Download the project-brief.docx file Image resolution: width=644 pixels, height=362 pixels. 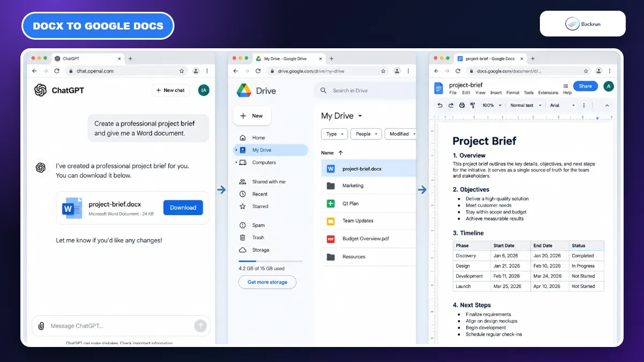point(183,208)
